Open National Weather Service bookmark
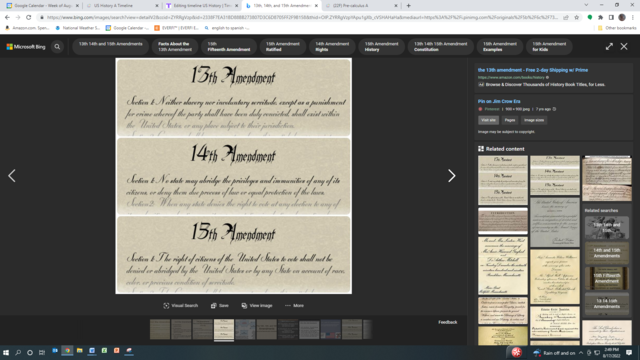 click(x=78, y=28)
